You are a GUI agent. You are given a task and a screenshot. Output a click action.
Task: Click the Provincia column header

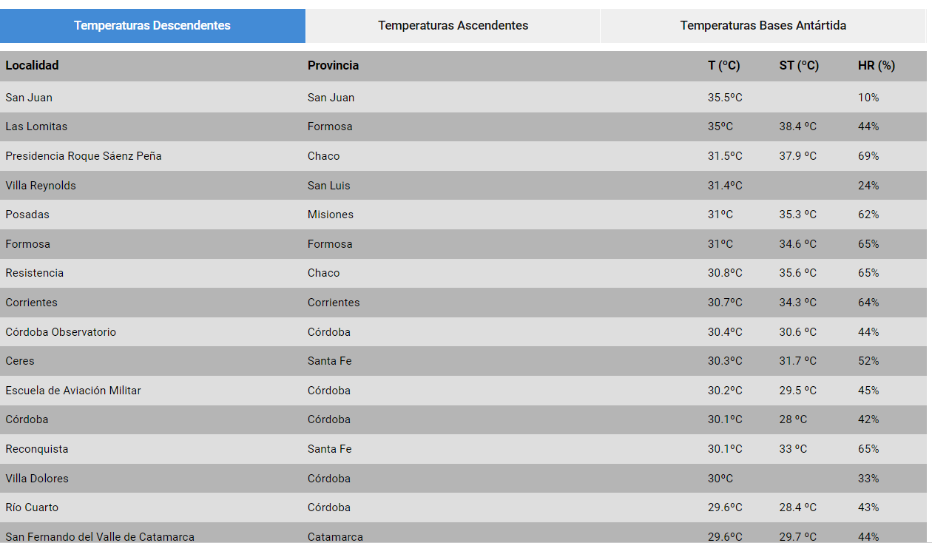[x=333, y=66]
